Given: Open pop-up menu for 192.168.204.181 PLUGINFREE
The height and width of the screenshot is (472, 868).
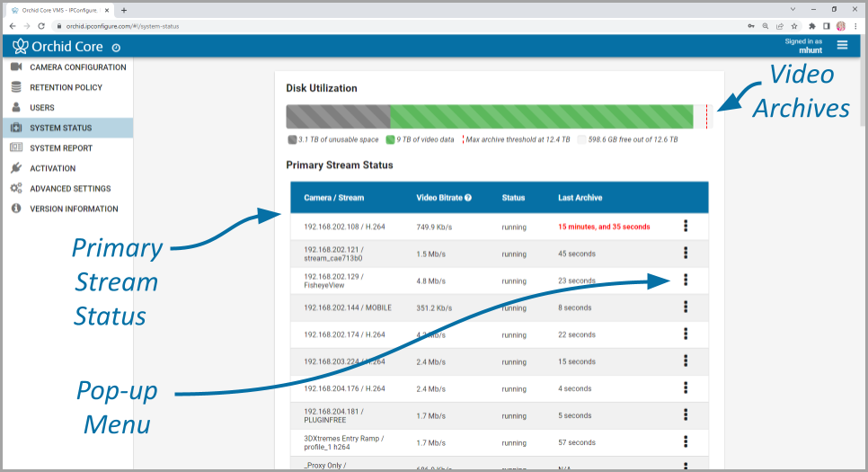Looking at the screenshot, I should [x=686, y=414].
